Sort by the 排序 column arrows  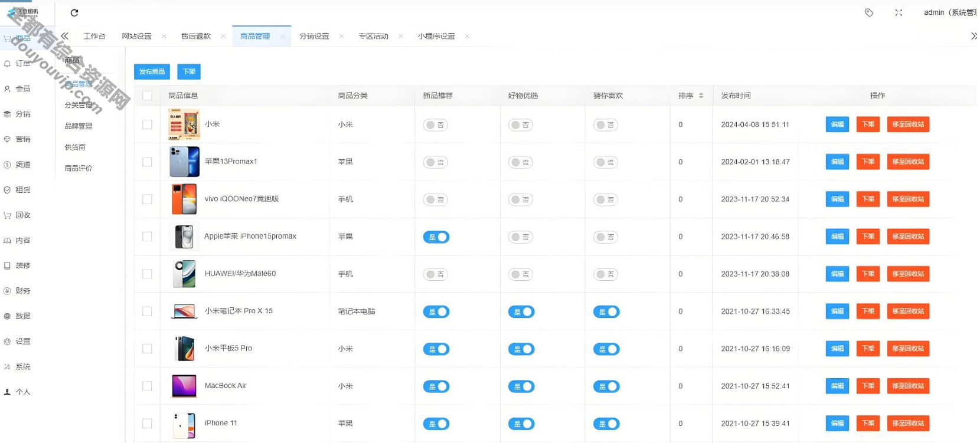(701, 96)
